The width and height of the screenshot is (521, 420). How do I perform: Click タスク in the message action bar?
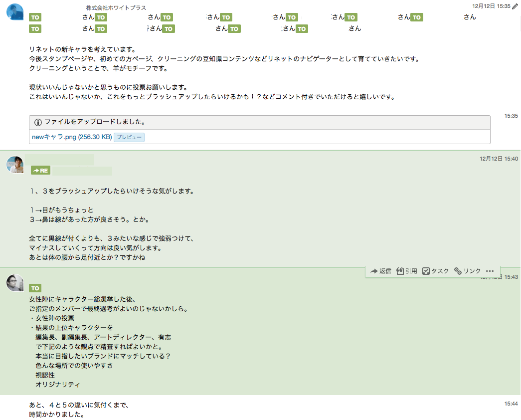436,271
